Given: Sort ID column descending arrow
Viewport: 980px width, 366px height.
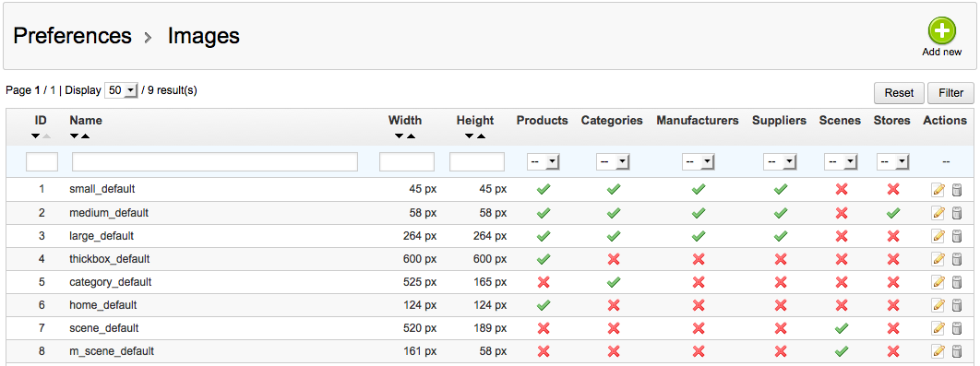Looking at the screenshot, I should [x=36, y=136].
